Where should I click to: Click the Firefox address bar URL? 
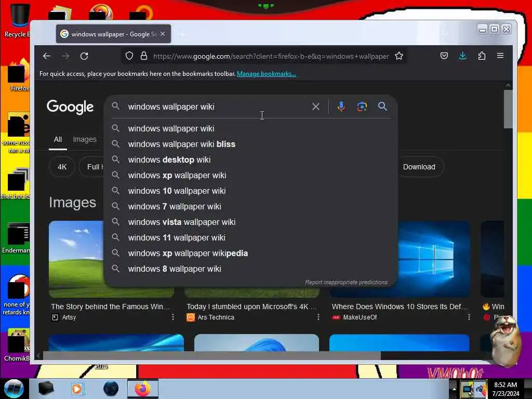[271, 56]
